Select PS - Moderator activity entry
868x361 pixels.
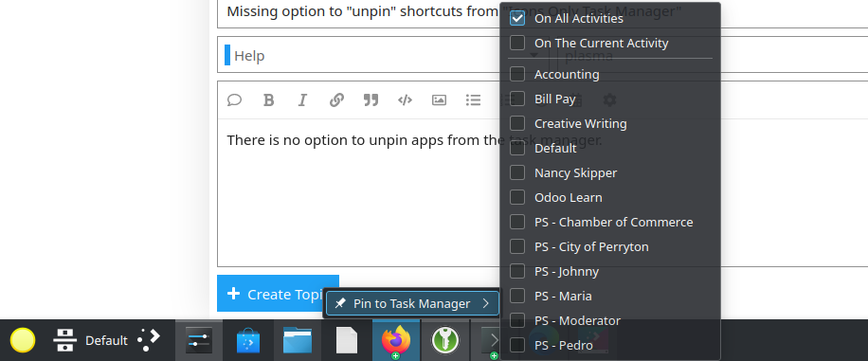coord(610,320)
